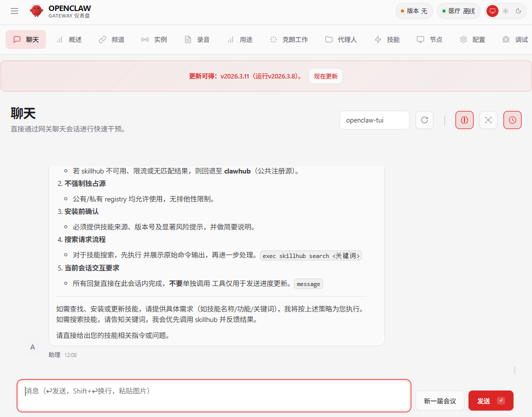This screenshot has width=532, height=417.
Task: Click the OpenClaw red mascot logo
Action: click(x=36, y=11)
